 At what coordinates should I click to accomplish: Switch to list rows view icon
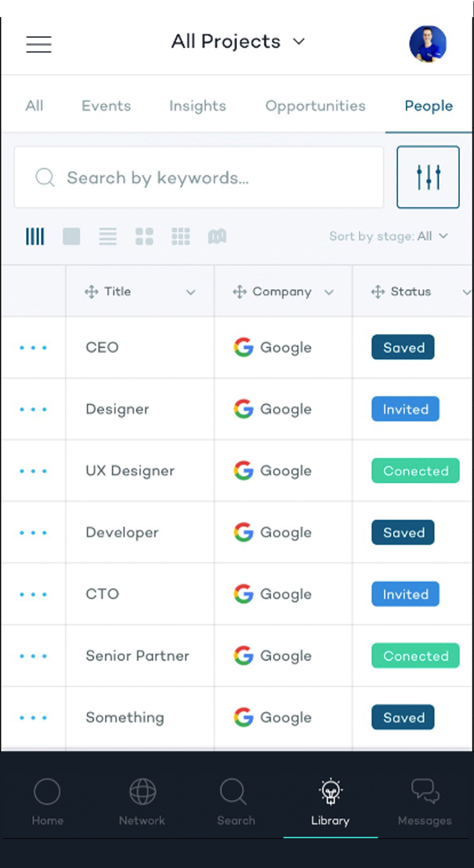(108, 237)
